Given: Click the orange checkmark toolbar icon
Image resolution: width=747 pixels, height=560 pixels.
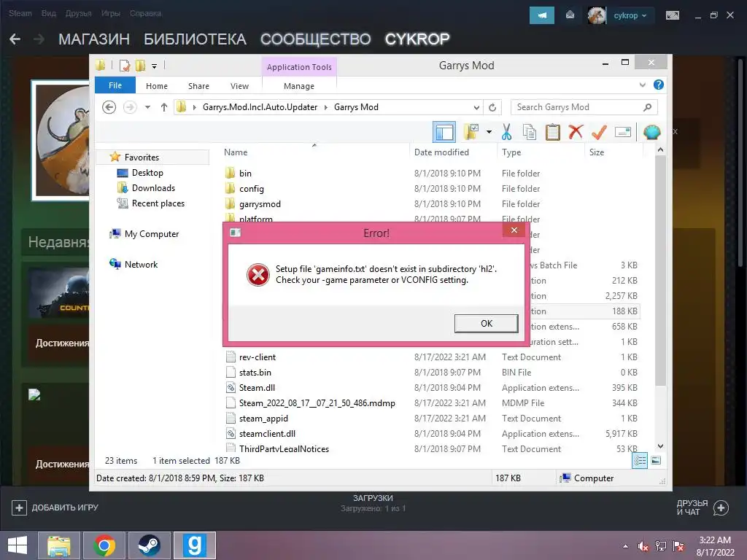Looking at the screenshot, I should [x=599, y=132].
